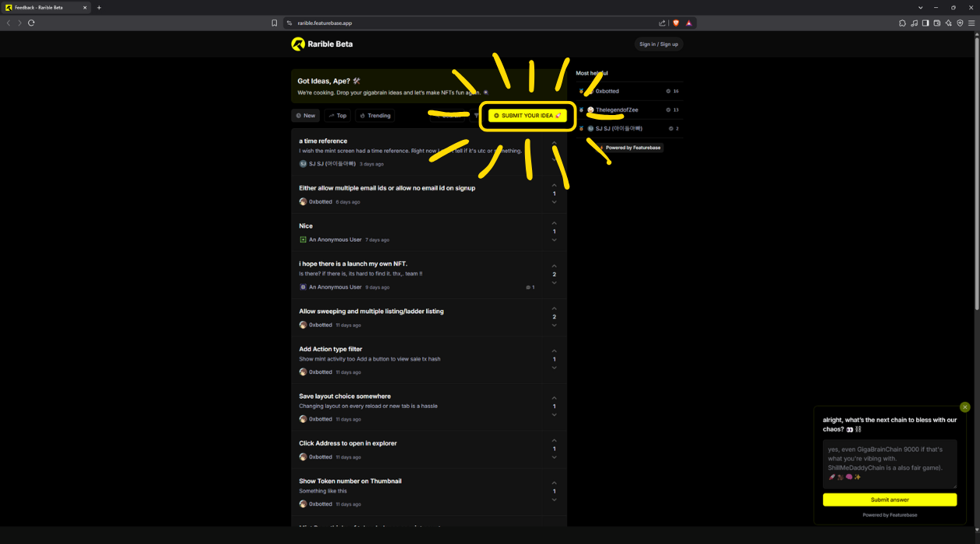Downvote 'Save layout choice somewhere' post
This screenshot has height=544, width=980.
555,415
